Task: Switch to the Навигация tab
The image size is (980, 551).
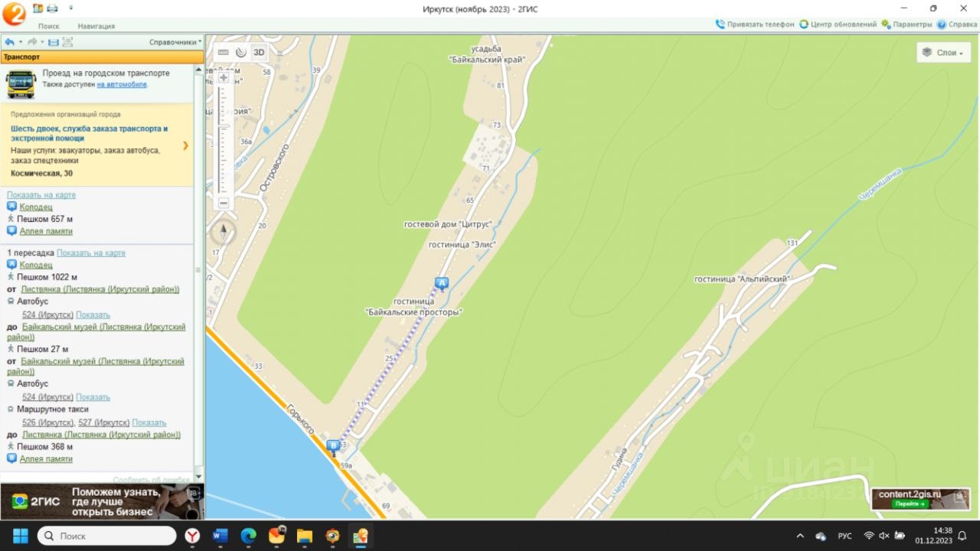Action: point(96,26)
